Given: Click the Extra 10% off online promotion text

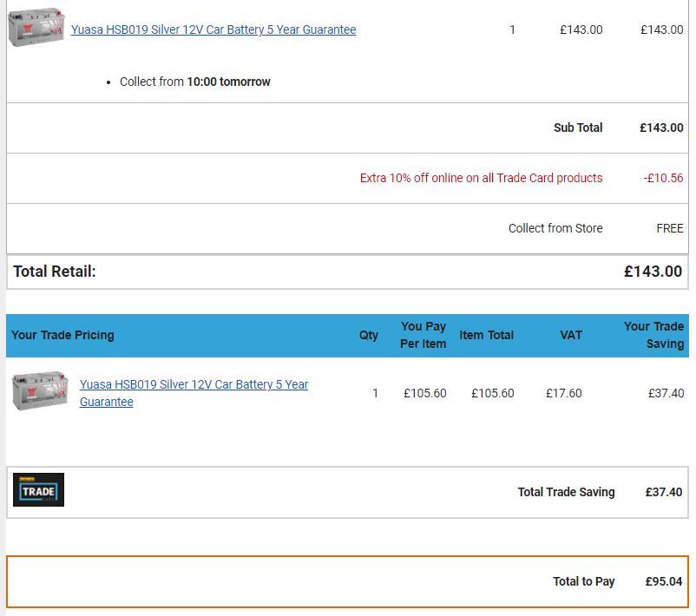Looking at the screenshot, I should point(481,178).
